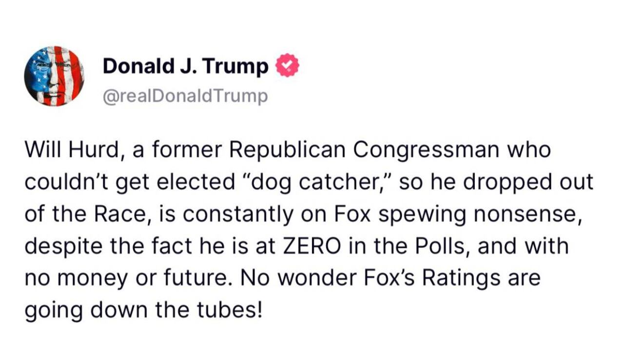624x364 pixels.
Task: Click the final phrase "going down the tubes!"
Action: [143, 310]
